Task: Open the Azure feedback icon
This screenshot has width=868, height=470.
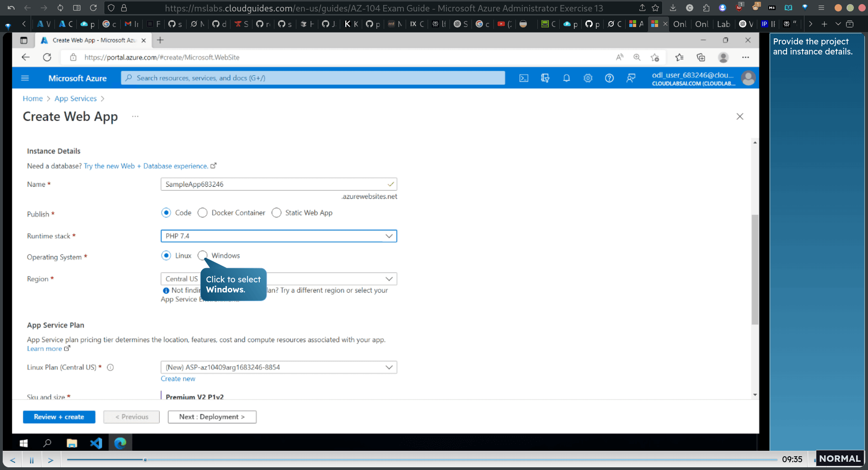Action: tap(631, 78)
